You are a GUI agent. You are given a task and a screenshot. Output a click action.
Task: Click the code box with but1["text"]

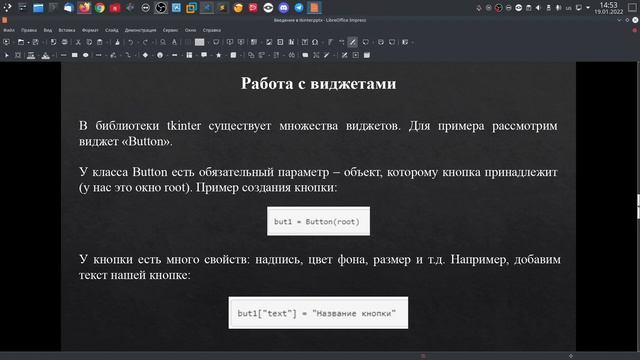(x=318, y=313)
